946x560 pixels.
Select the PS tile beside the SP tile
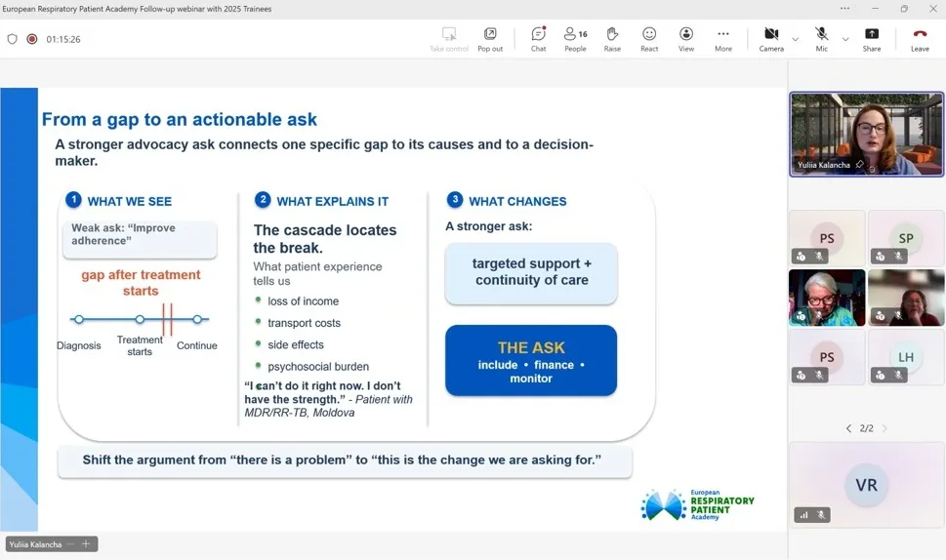[x=827, y=238]
